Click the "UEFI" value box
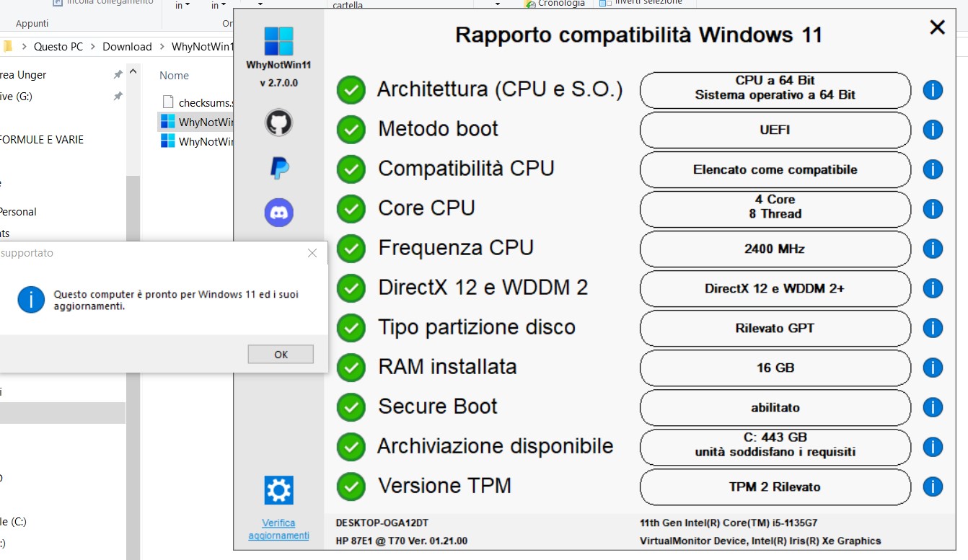 (775, 130)
